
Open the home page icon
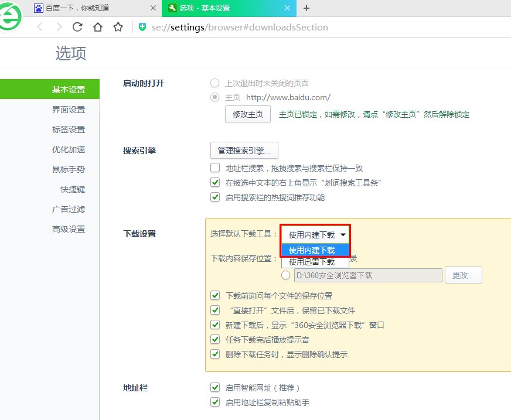point(98,27)
